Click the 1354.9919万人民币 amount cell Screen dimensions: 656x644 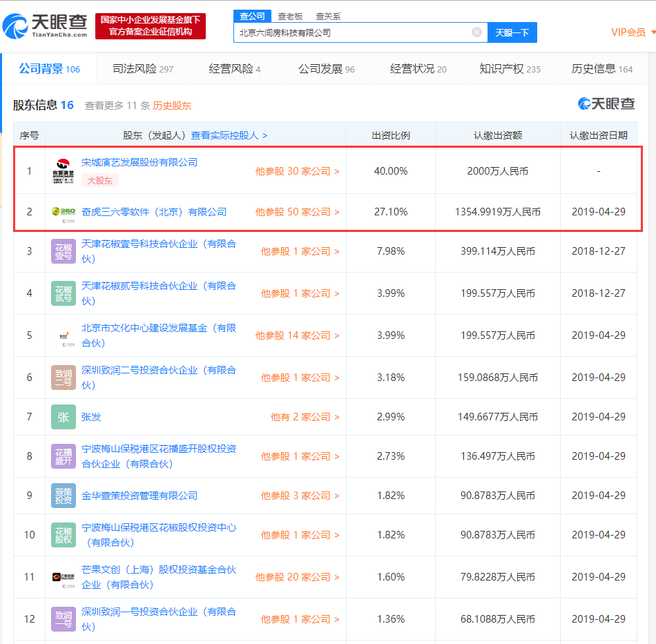tap(498, 212)
